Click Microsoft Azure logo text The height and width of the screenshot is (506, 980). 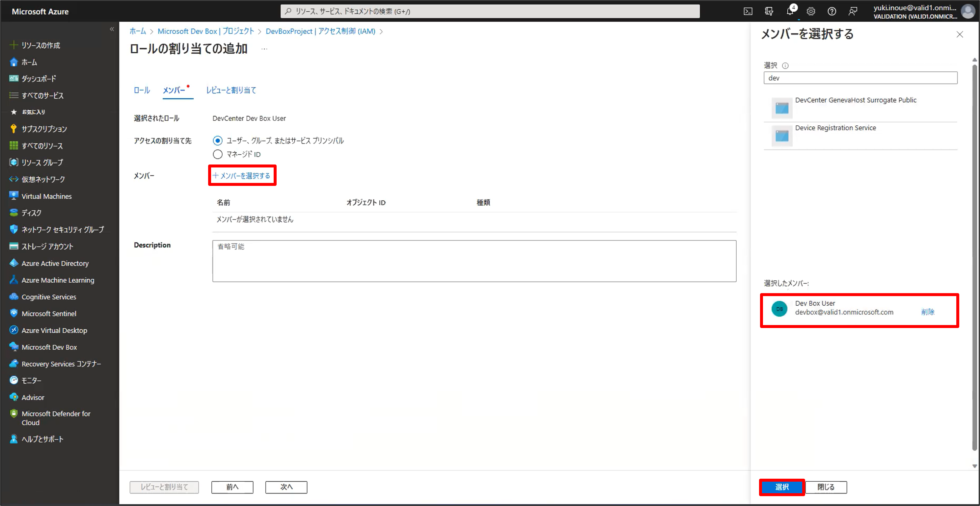[x=40, y=12]
